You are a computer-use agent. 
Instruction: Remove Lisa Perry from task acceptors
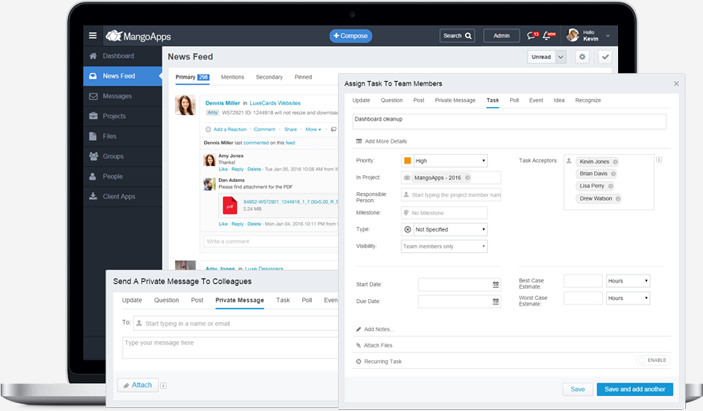tap(611, 186)
